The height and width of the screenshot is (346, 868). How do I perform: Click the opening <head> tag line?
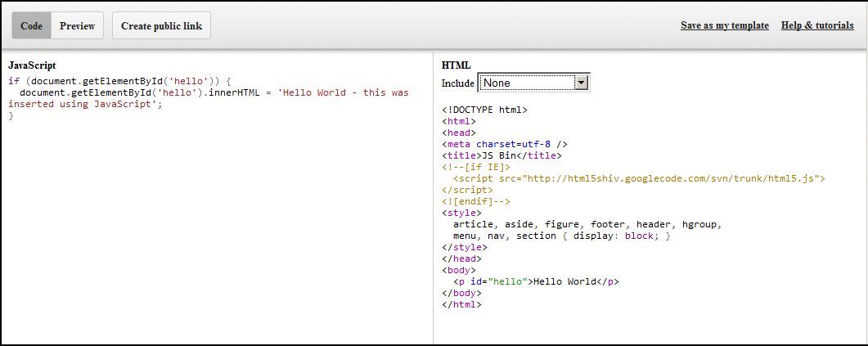point(459,133)
